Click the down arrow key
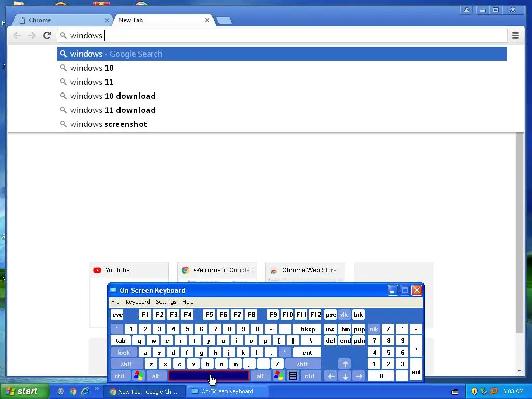 [345, 376]
